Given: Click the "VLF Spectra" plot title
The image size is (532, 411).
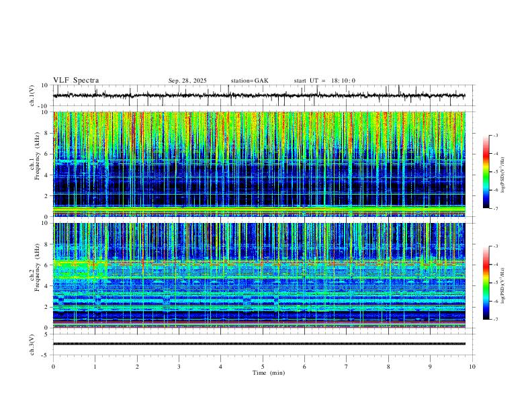Looking at the screenshot, I should pyautogui.click(x=76, y=81).
